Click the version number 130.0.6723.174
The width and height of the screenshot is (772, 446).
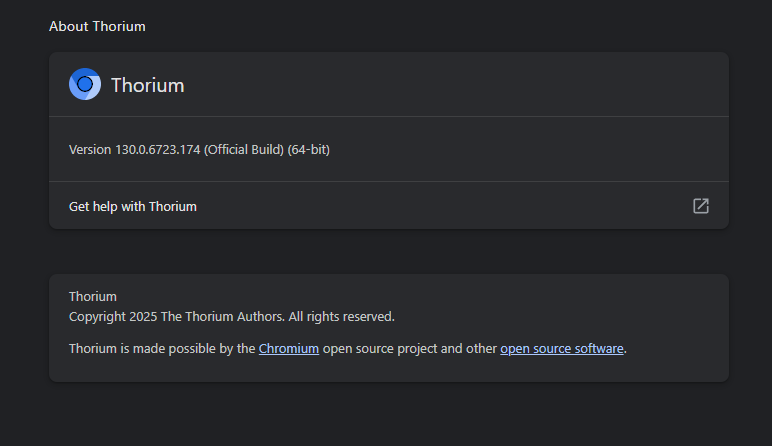click(158, 150)
